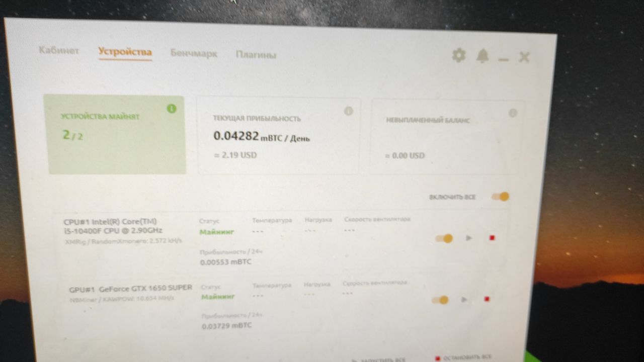
Task: Stop CPU#1 mining with red square
Action: pyautogui.click(x=492, y=238)
